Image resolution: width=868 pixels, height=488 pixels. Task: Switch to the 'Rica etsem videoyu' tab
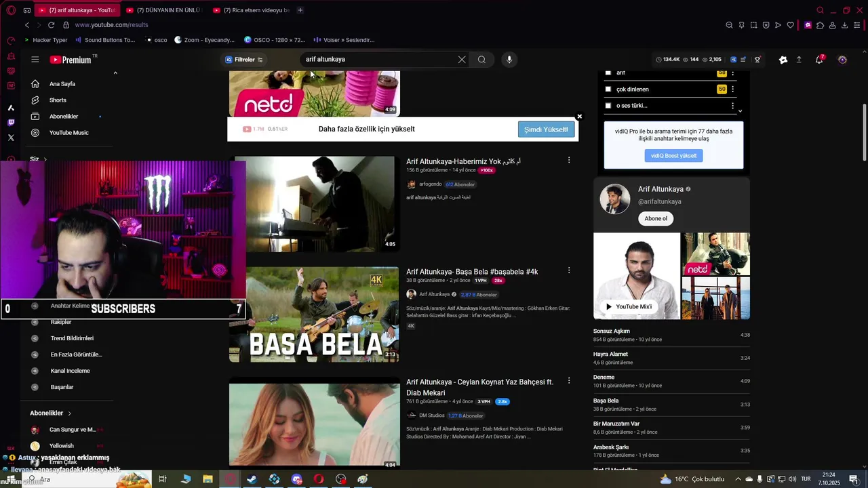tap(251, 10)
